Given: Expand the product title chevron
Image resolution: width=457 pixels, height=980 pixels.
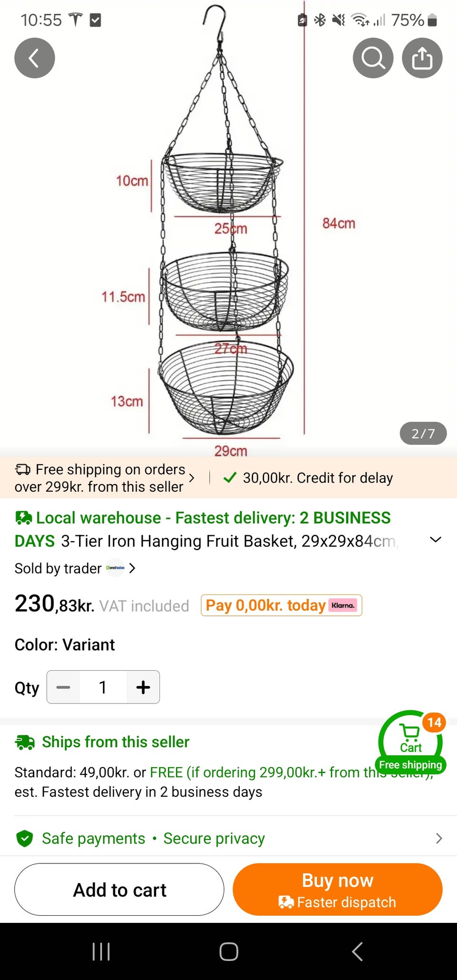Looking at the screenshot, I should [x=436, y=540].
